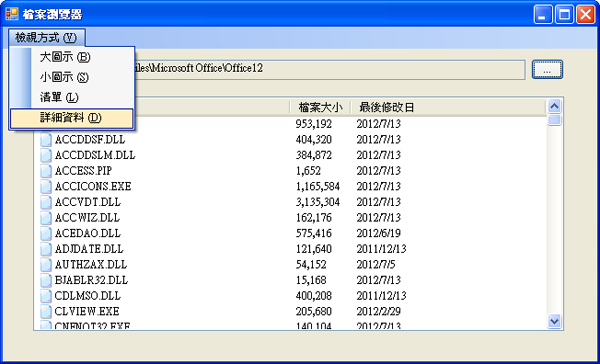Click the ACCVDT.DLL file icon
Screen dimensions: 600x364
(46, 202)
